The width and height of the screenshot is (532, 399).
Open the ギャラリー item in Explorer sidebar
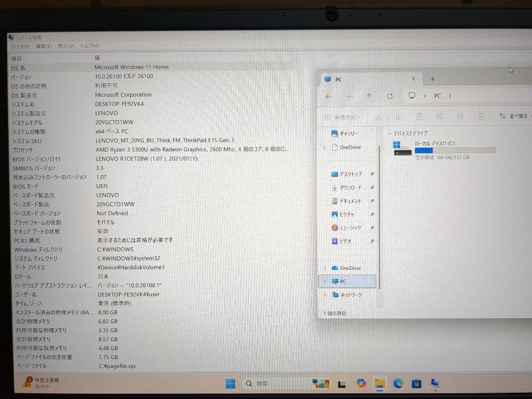click(x=345, y=133)
